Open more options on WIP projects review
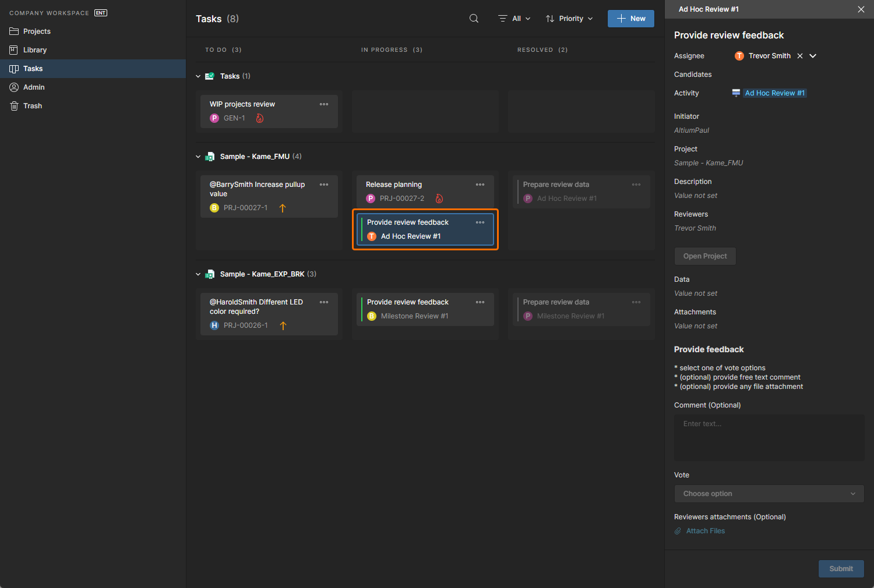The image size is (874, 588). coord(324,104)
